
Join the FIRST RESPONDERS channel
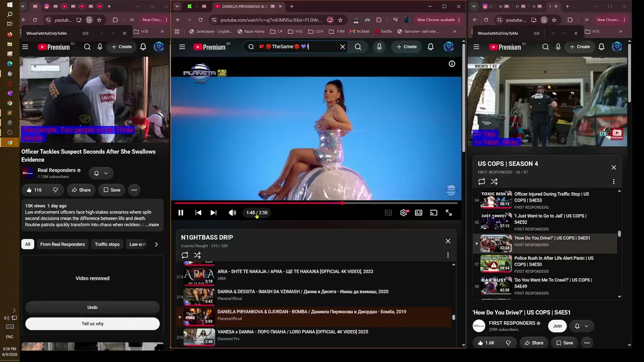(557, 326)
